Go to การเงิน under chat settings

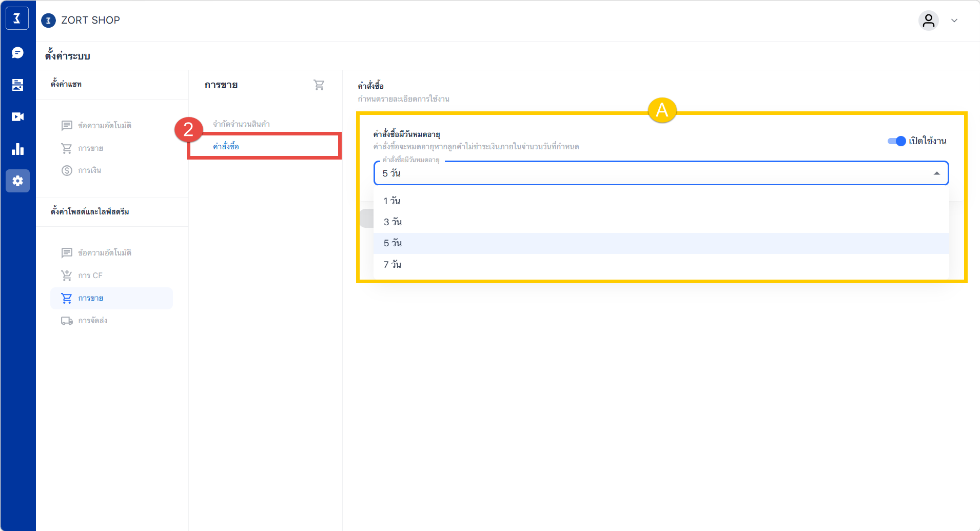point(89,170)
